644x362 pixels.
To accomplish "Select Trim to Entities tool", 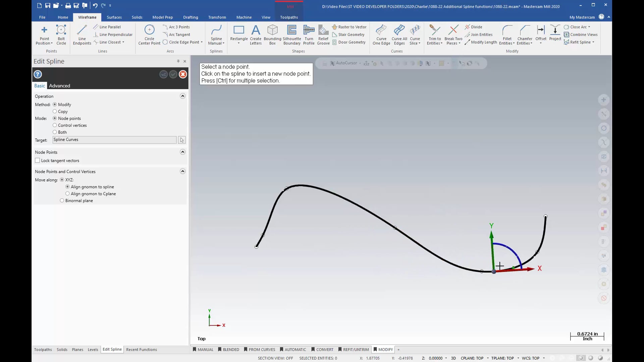I will (435, 35).
